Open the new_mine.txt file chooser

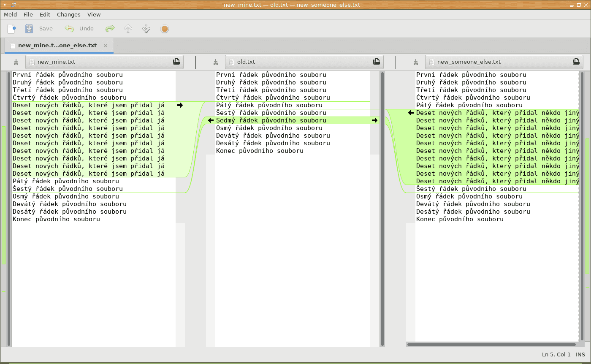[x=104, y=62]
